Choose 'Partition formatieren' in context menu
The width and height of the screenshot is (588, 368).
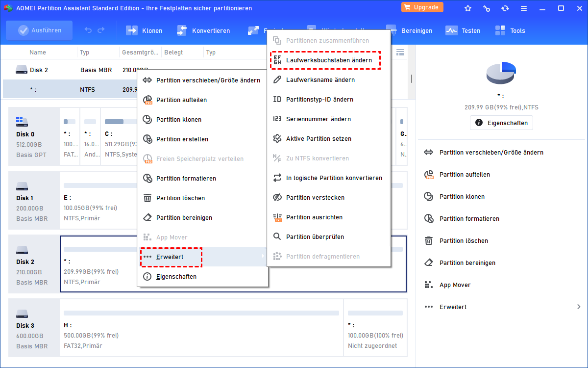pyautogui.click(x=202, y=178)
